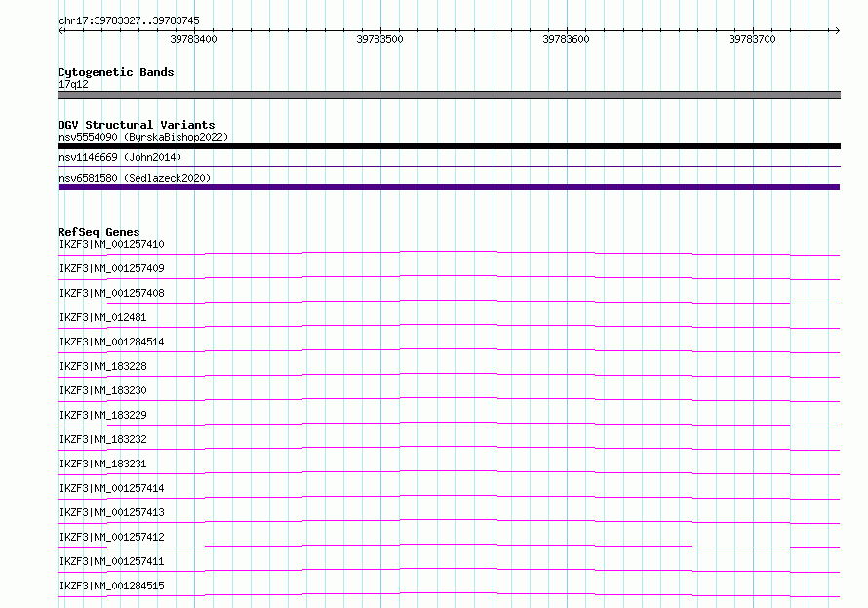Viewport: 868px width, 608px height.
Task: Open transcript IKZF3|NM_001257412
Action: (x=112, y=537)
